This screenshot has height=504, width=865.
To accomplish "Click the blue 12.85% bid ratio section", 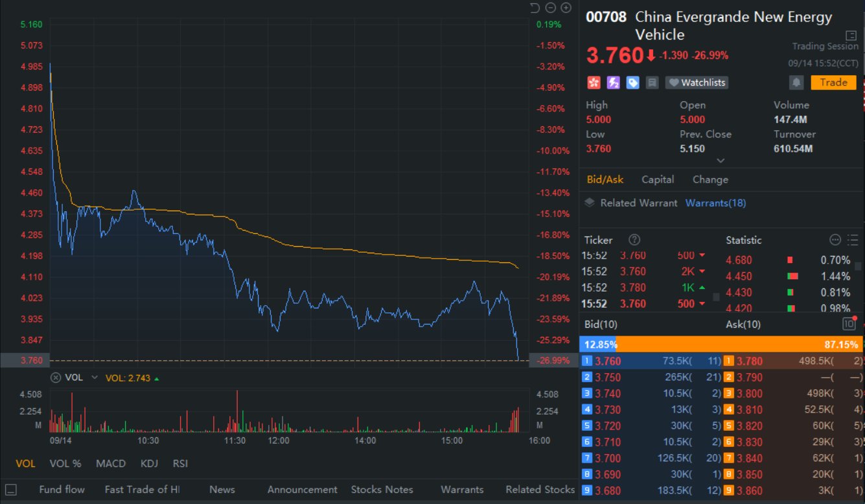I will 598,345.
